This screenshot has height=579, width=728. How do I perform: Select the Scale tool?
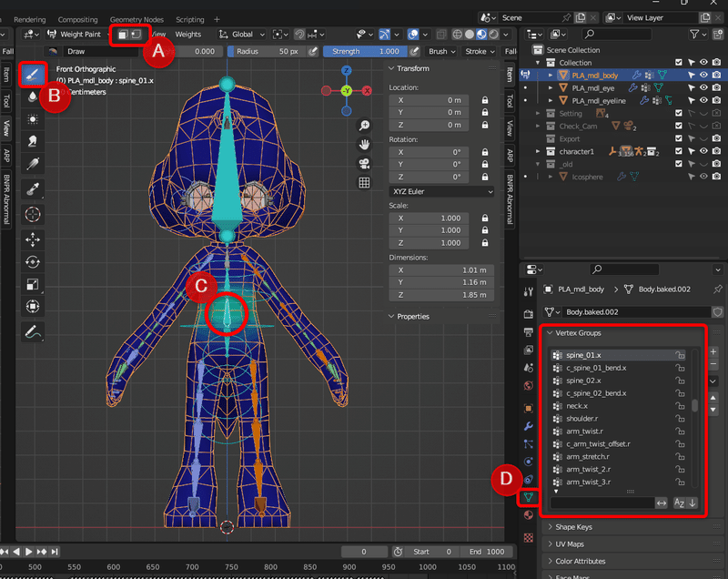pos(33,284)
